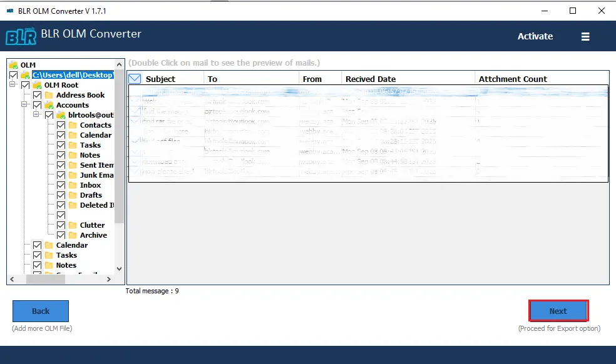This screenshot has width=616, height=364.
Task: Click the envelope icon in the column header
Action: (x=135, y=79)
